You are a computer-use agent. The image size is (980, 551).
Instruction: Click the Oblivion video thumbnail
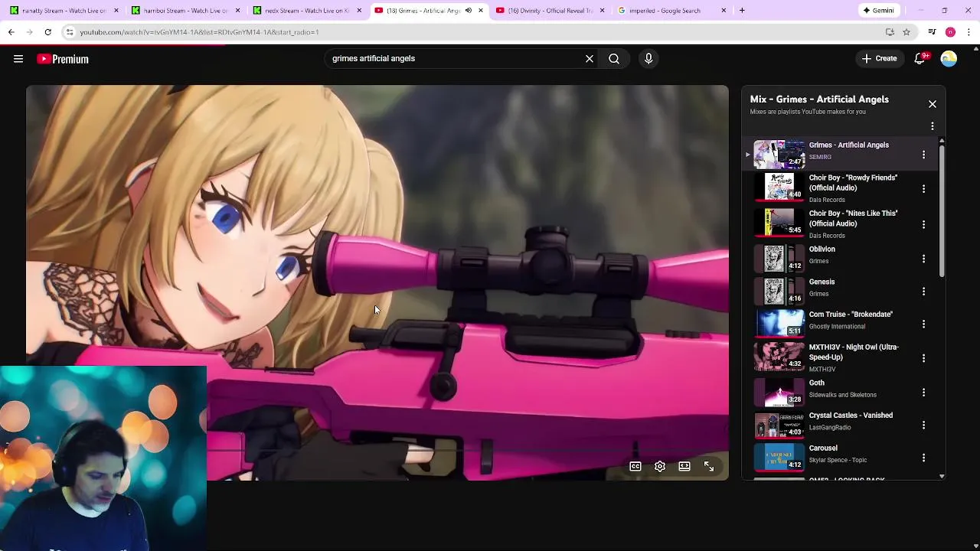click(779, 259)
